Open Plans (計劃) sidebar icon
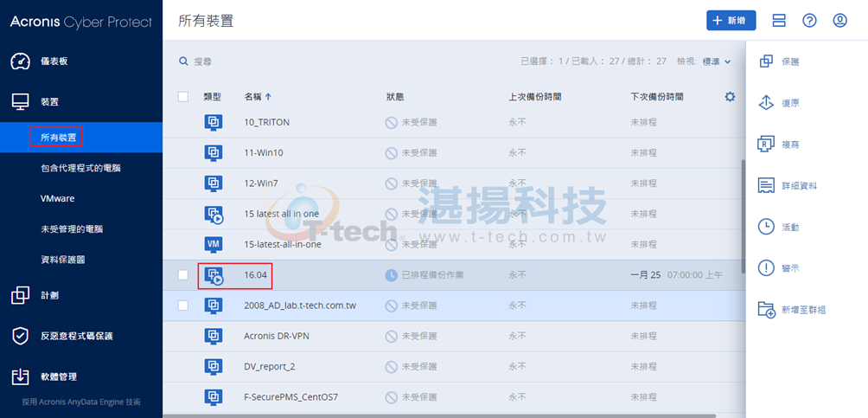868x418 pixels. (x=21, y=295)
